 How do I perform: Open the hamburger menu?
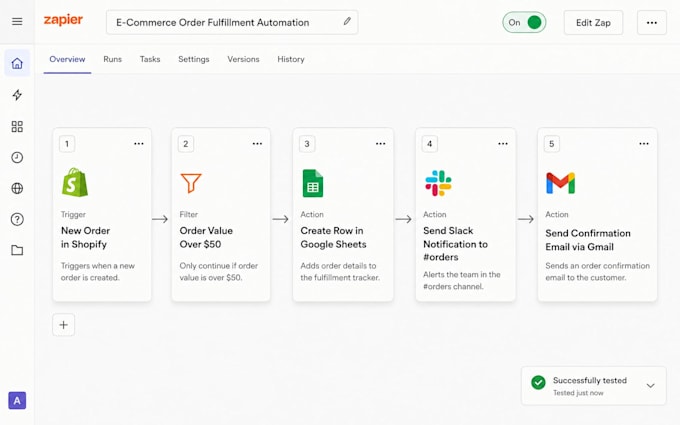coord(17,21)
